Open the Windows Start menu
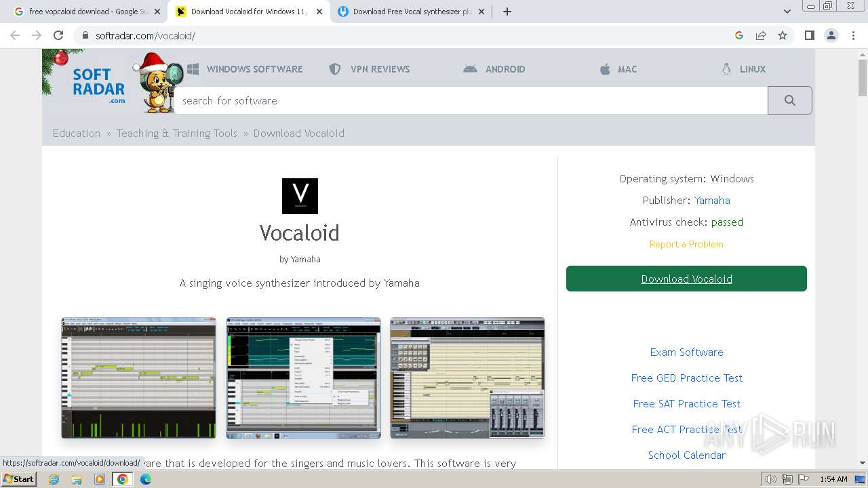This screenshot has width=868, height=488. (x=19, y=479)
